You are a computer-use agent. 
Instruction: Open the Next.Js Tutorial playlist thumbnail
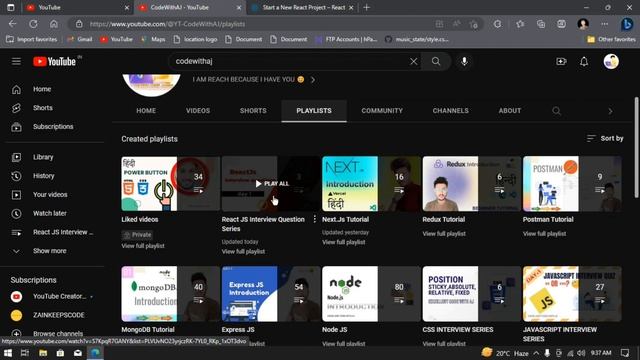click(371, 184)
